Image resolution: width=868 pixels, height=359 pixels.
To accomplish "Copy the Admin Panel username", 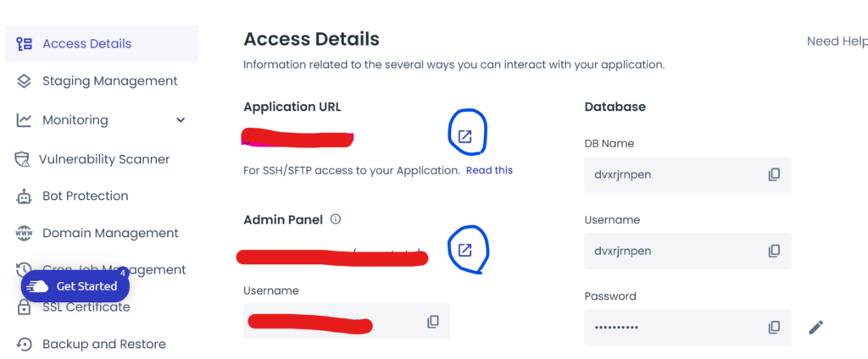I will [433, 322].
